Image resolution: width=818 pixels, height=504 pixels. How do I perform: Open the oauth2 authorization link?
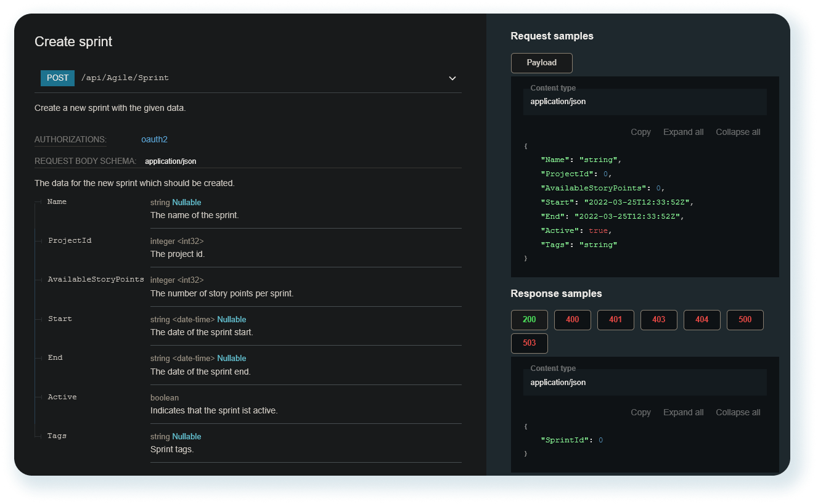(154, 139)
